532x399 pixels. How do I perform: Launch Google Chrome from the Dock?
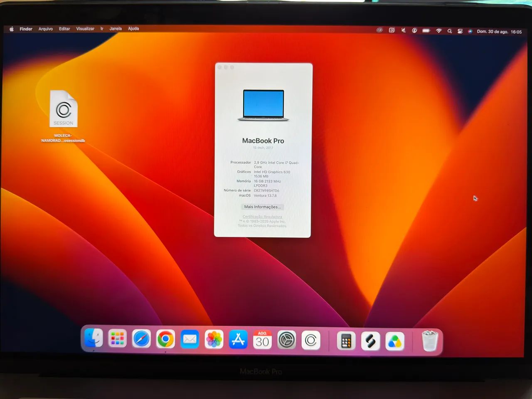(x=165, y=339)
